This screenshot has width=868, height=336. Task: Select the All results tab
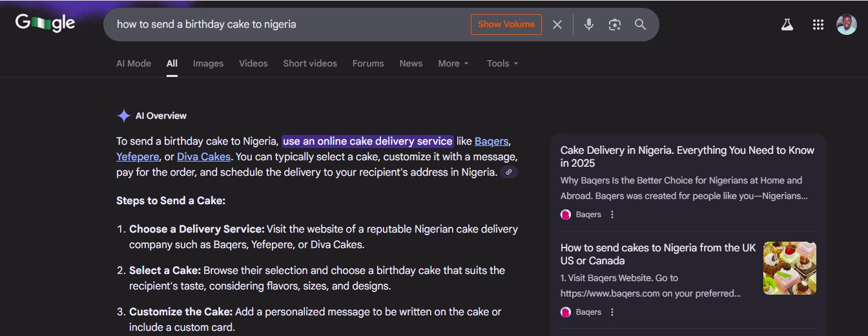172,63
